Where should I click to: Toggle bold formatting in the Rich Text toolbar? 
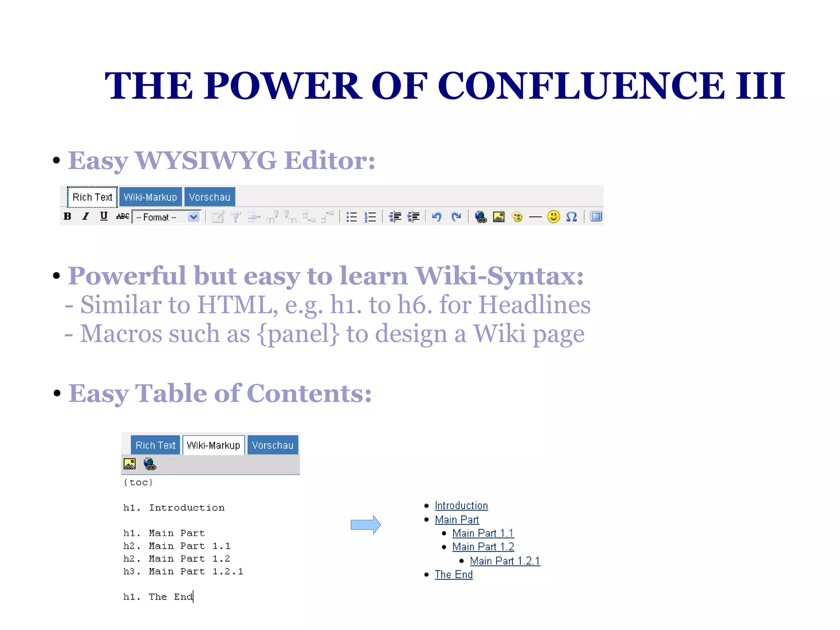click(68, 216)
